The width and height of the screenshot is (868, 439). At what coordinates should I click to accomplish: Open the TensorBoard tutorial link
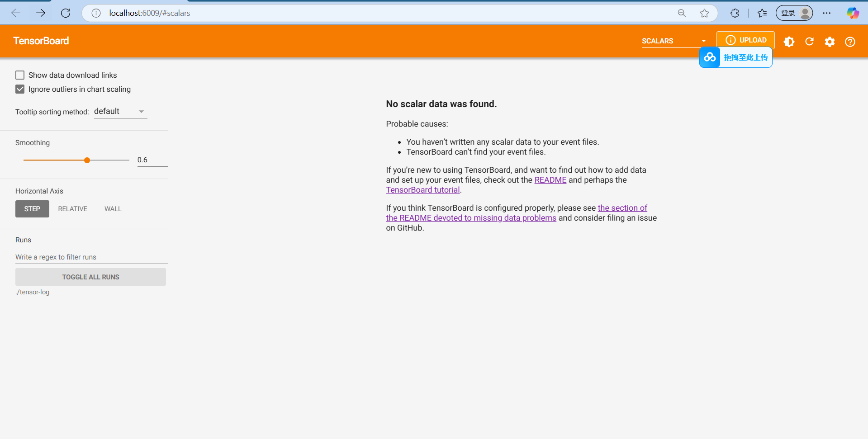(423, 190)
